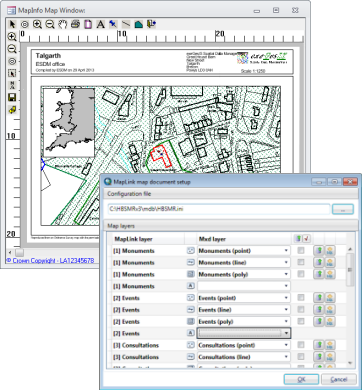Click the header tick-all icon above checkboxes
This screenshot has height=390, width=362.
(x=307, y=239)
